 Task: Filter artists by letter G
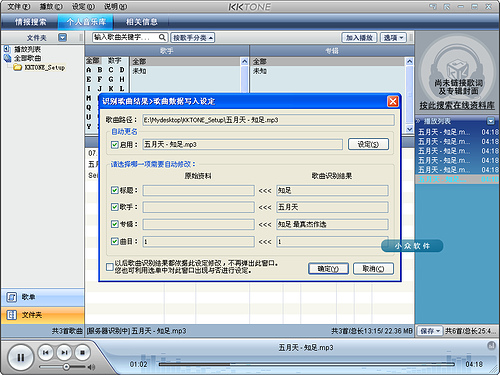(x=111, y=79)
